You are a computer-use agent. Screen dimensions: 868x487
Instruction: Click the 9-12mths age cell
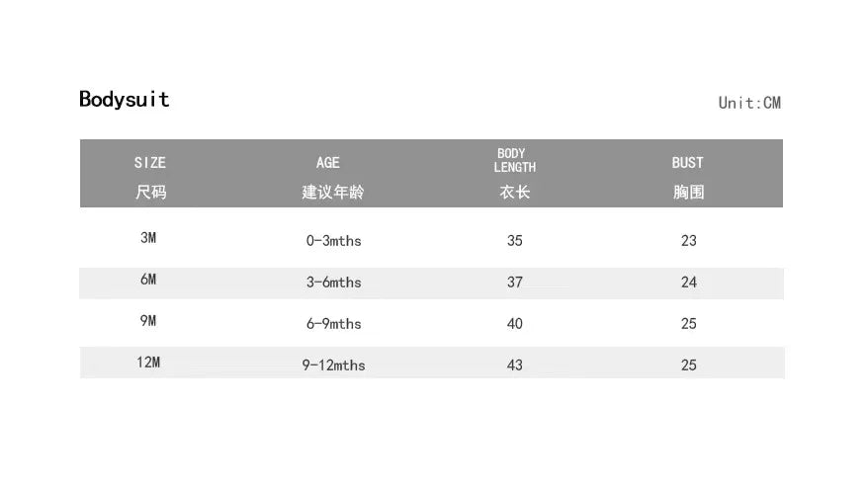click(x=334, y=365)
